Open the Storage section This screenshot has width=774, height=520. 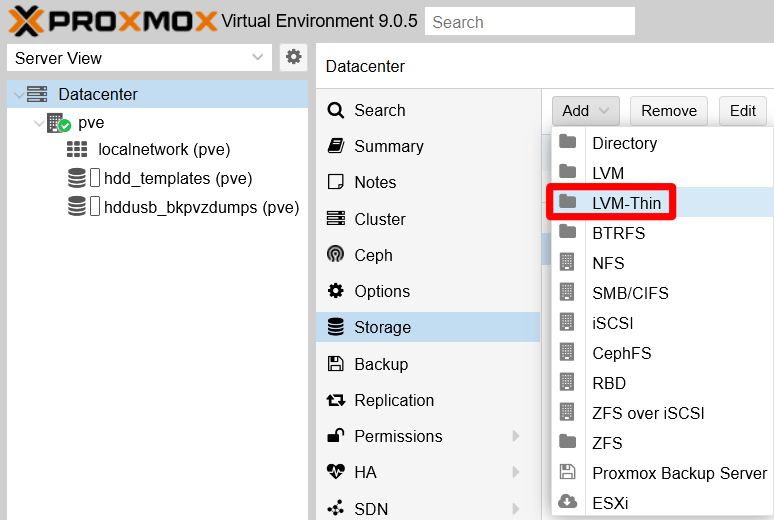(x=428, y=327)
